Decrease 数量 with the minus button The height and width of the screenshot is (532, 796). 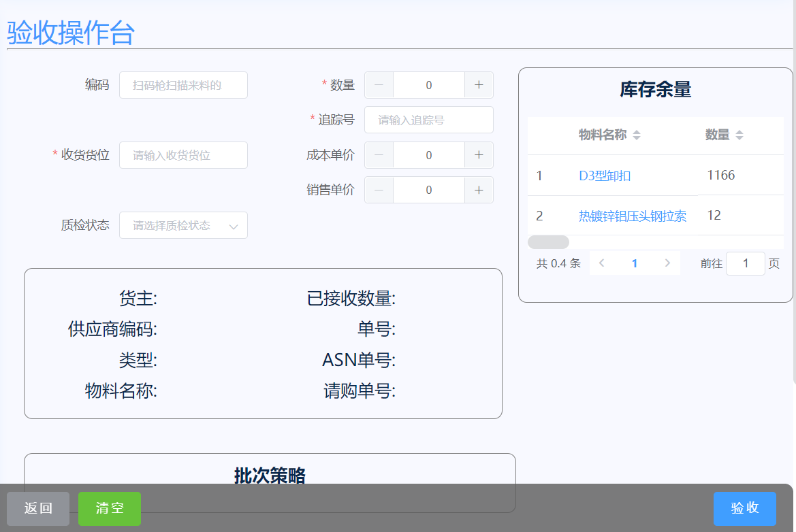tap(379, 85)
